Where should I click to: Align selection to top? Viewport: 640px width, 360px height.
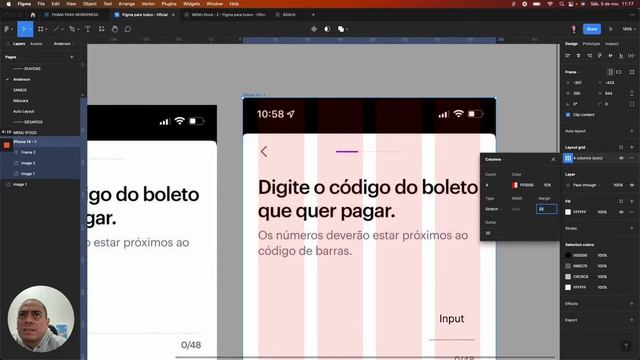[600, 56]
